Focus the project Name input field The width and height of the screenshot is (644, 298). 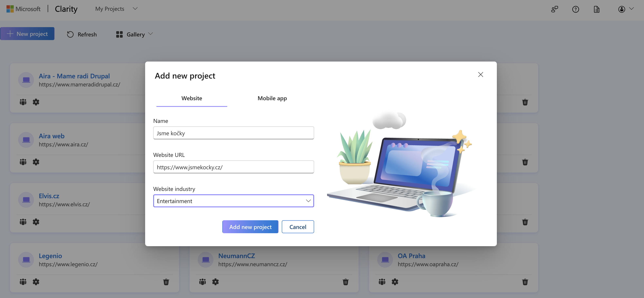coord(233,133)
